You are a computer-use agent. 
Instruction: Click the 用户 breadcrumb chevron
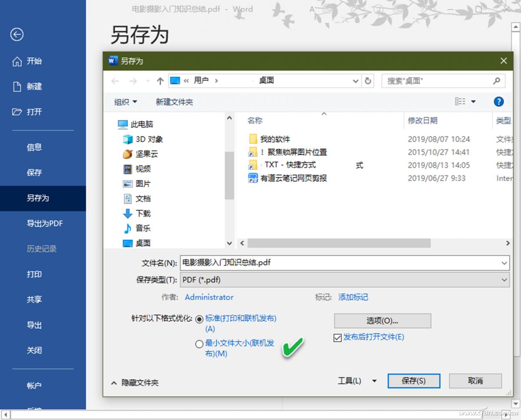(x=216, y=81)
